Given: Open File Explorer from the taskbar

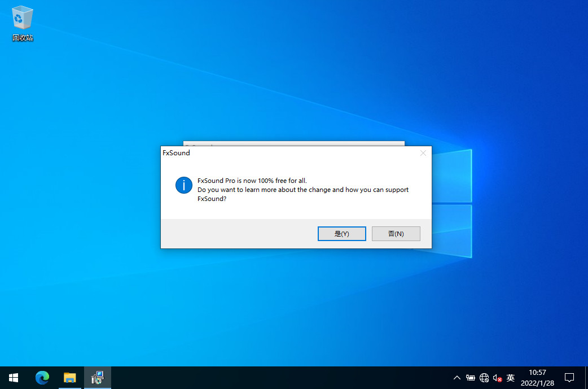Looking at the screenshot, I should click(70, 378).
